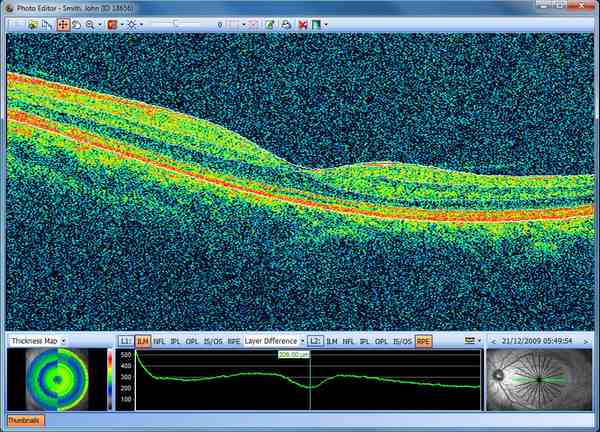Viewport: 600px width, 432px height.
Task: Click the Photo Editor window icon
Action: click(9, 8)
